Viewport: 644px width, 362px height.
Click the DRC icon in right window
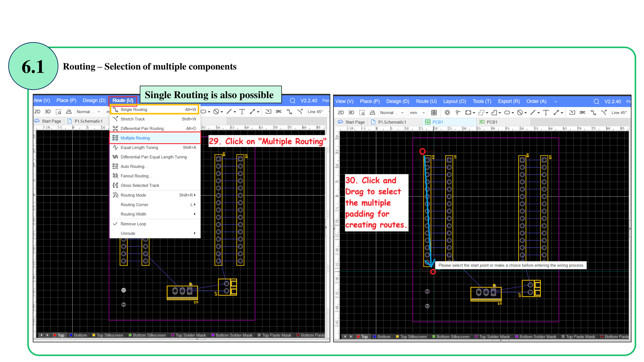point(582,113)
